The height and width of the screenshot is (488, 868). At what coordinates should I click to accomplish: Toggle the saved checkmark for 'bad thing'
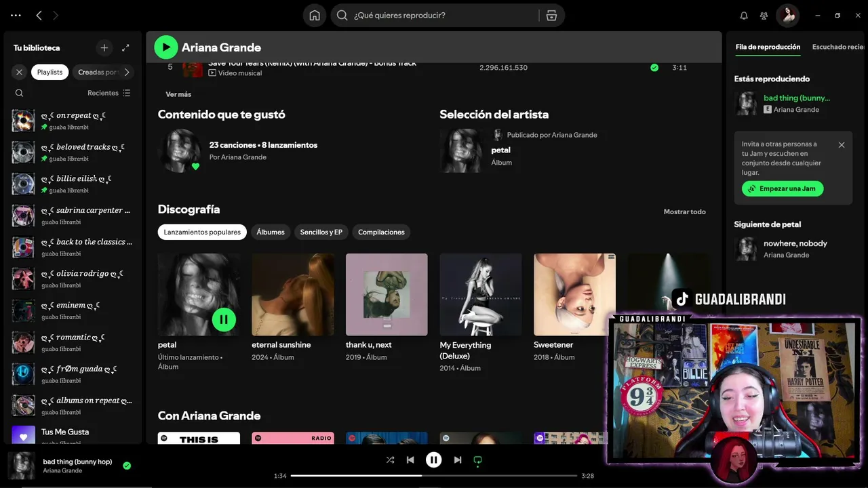point(127,466)
